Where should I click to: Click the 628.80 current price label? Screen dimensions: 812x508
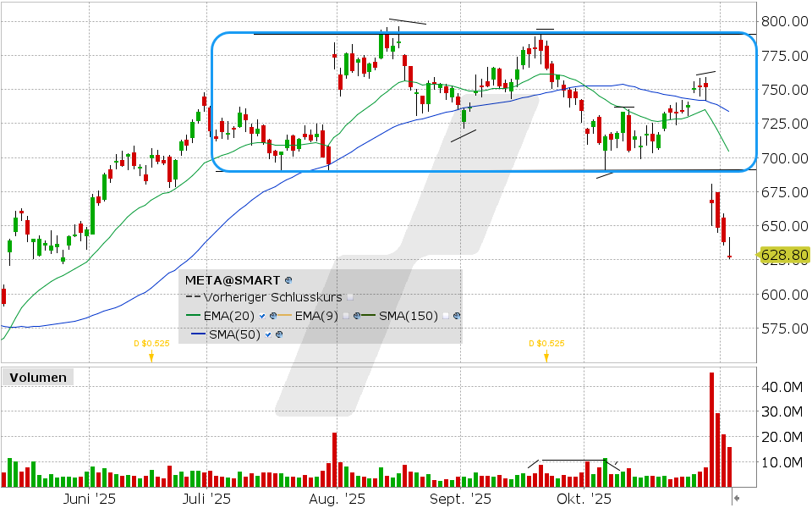[784, 255]
